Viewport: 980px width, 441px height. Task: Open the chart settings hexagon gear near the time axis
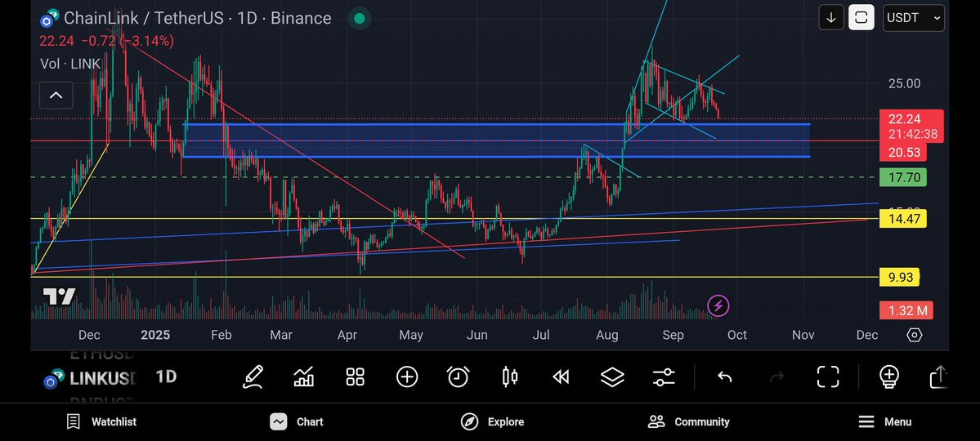914,336
